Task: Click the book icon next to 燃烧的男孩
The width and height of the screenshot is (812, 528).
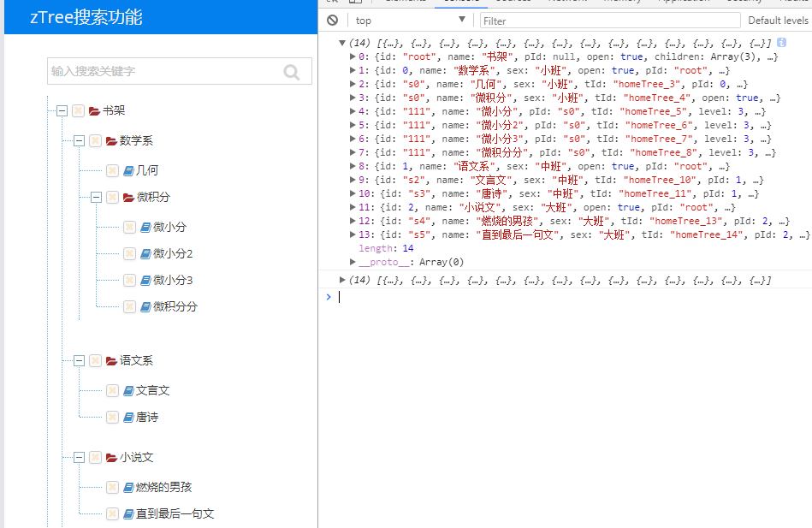Action: click(x=128, y=487)
